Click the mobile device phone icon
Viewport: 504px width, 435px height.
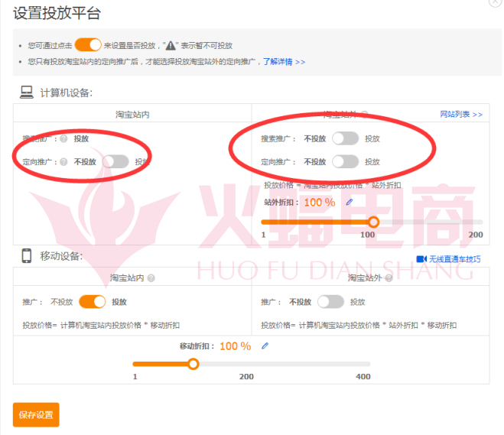coord(27,256)
